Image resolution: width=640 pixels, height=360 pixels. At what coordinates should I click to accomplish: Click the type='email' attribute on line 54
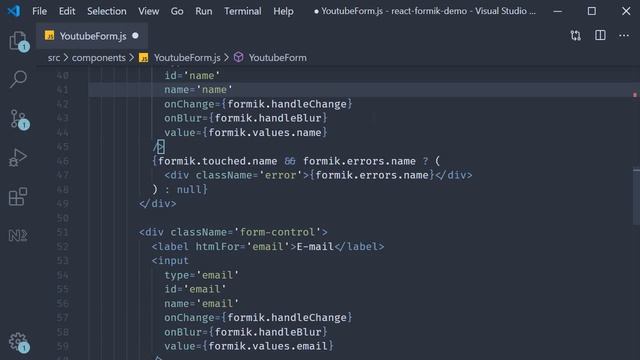click(202, 275)
